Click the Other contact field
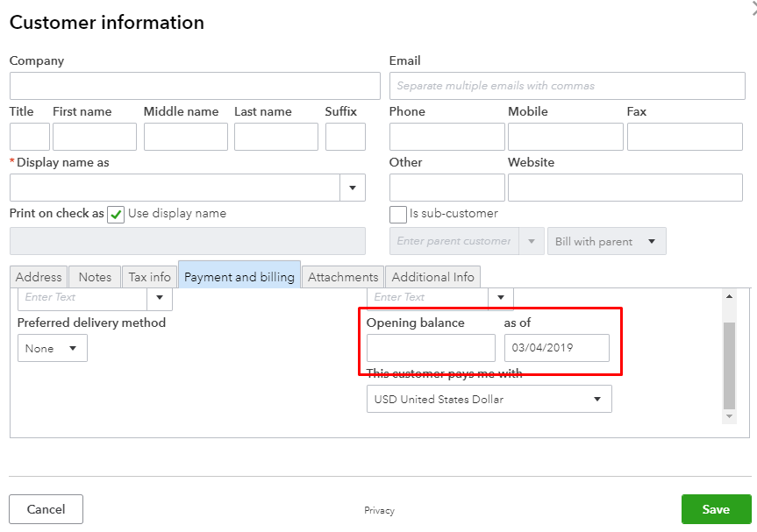The image size is (757, 532). [x=447, y=188]
